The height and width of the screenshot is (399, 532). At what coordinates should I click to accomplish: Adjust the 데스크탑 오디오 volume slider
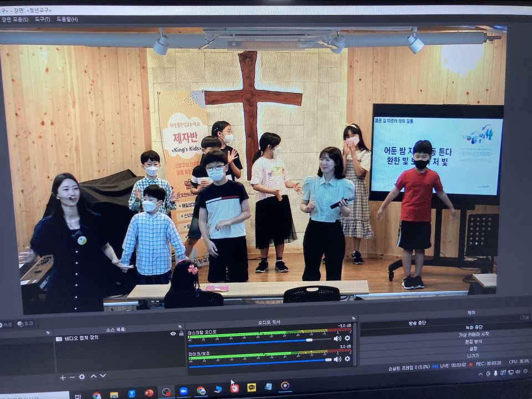(309, 340)
